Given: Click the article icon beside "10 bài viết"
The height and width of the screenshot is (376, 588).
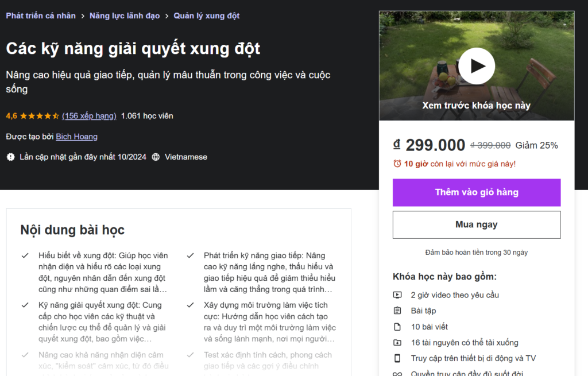Looking at the screenshot, I should point(399,326).
